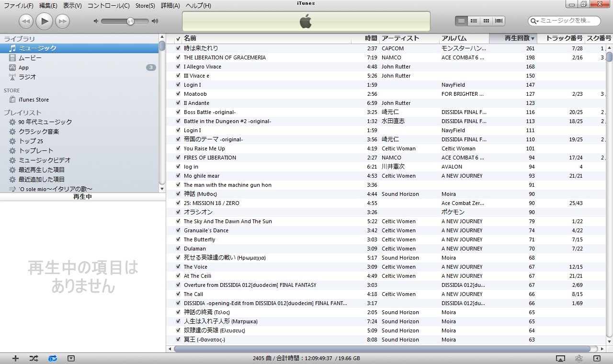Screen dimensions: 613x364
Task: Open ムービー library in sidebar
Action: [x=79, y=57]
